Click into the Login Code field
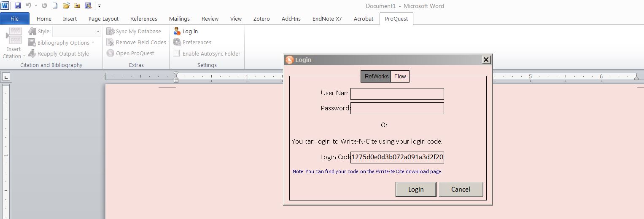 coord(397,158)
